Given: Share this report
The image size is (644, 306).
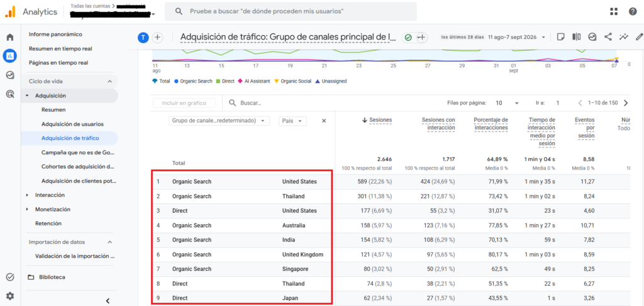Looking at the screenshot, I should 608,37.
